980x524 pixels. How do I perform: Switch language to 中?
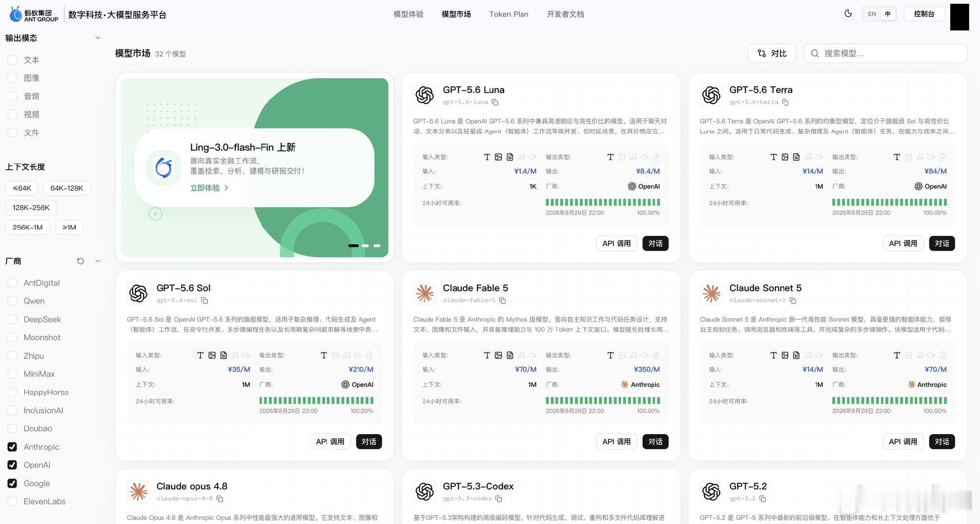pos(888,14)
